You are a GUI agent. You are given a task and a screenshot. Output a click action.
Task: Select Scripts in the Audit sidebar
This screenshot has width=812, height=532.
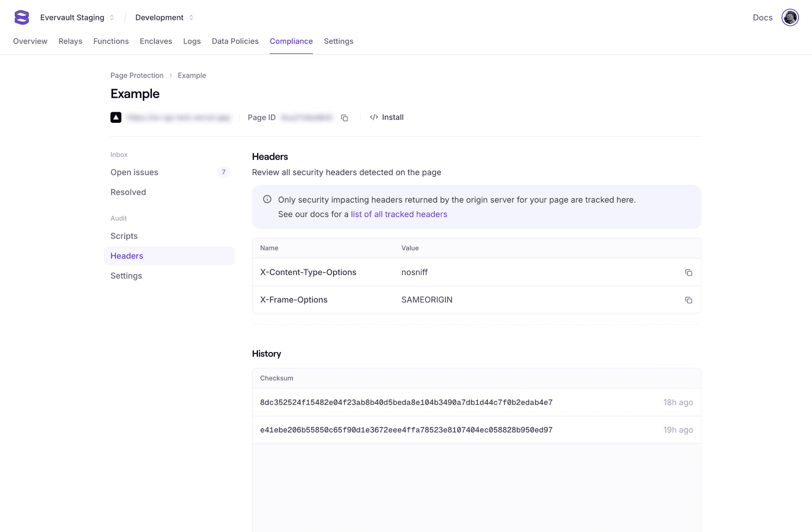pyautogui.click(x=124, y=236)
